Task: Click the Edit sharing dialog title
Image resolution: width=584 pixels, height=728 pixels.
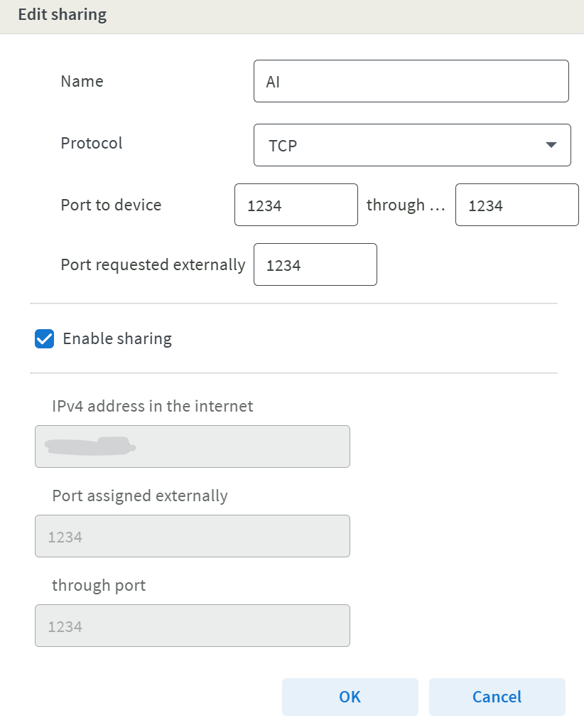Action: 62,14
